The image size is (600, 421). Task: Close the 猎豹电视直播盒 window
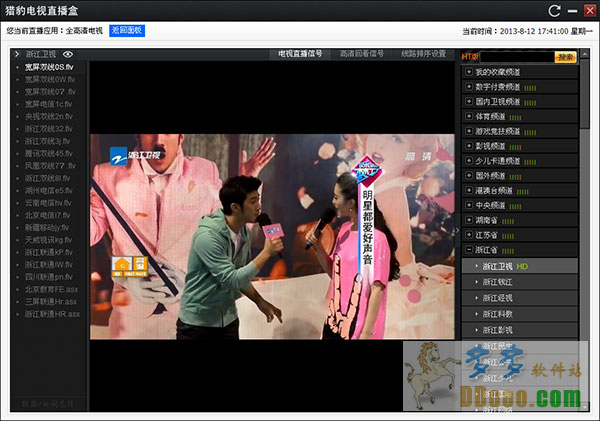589,10
